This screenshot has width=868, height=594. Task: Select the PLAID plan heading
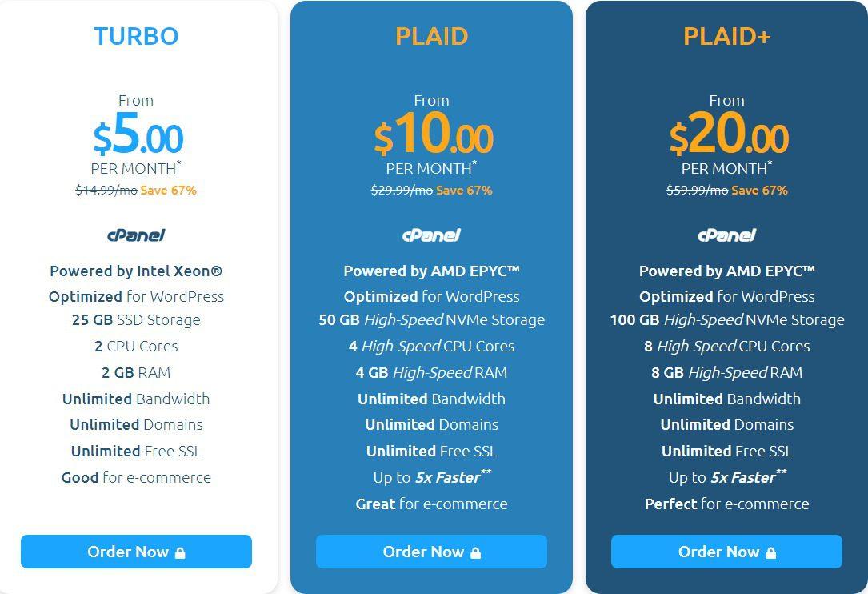tap(431, 37)
